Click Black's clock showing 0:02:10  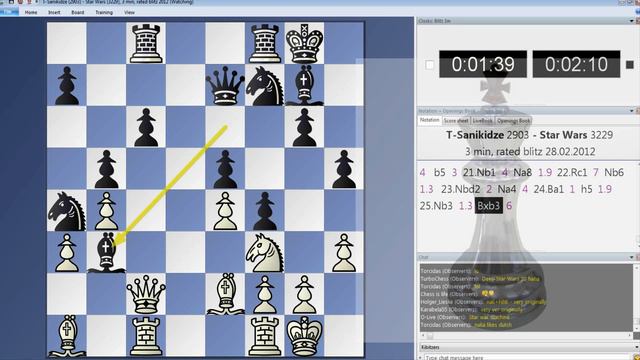click(x=576, y=64)
